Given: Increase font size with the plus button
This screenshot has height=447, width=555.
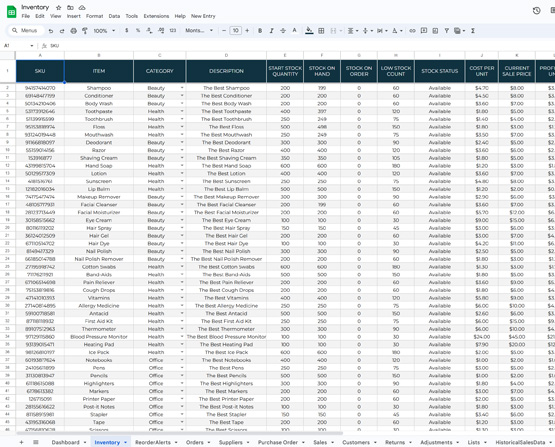Looking at the screenshot, I should pyautogui.click(x=247, y=30).
